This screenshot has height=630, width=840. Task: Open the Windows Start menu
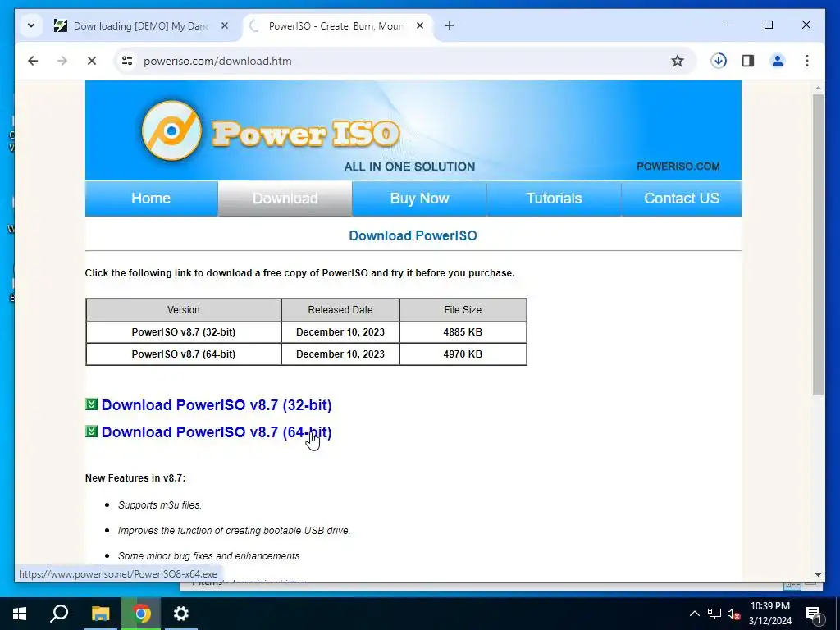(20, 614)
